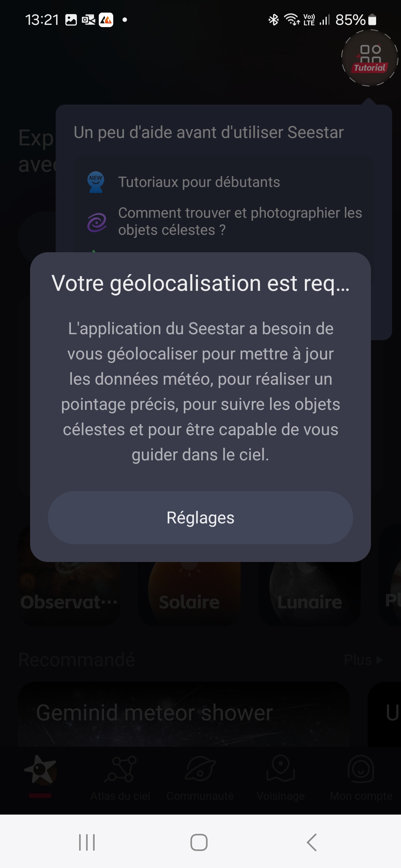Tap the NEW beginner tutorial mascot icon
This screenshot has width=401, height=868.
(96, 182)
